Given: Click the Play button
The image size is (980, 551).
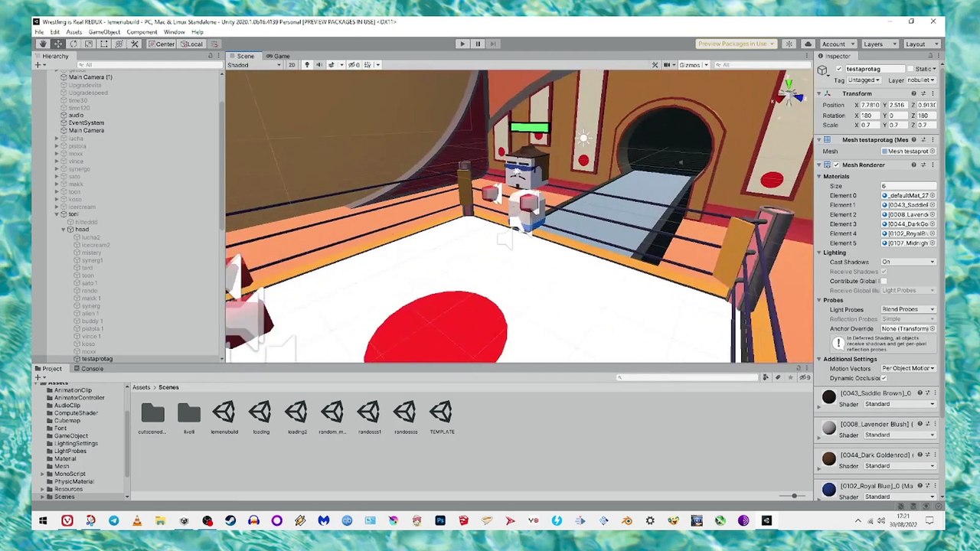Looking at the screenshot, I should click(x=462, y=44).
